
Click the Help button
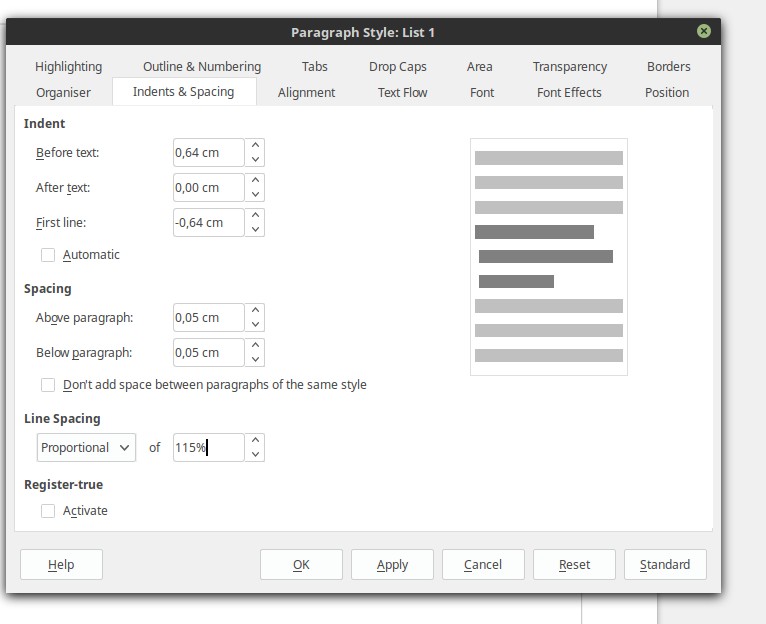pos(62,564)
